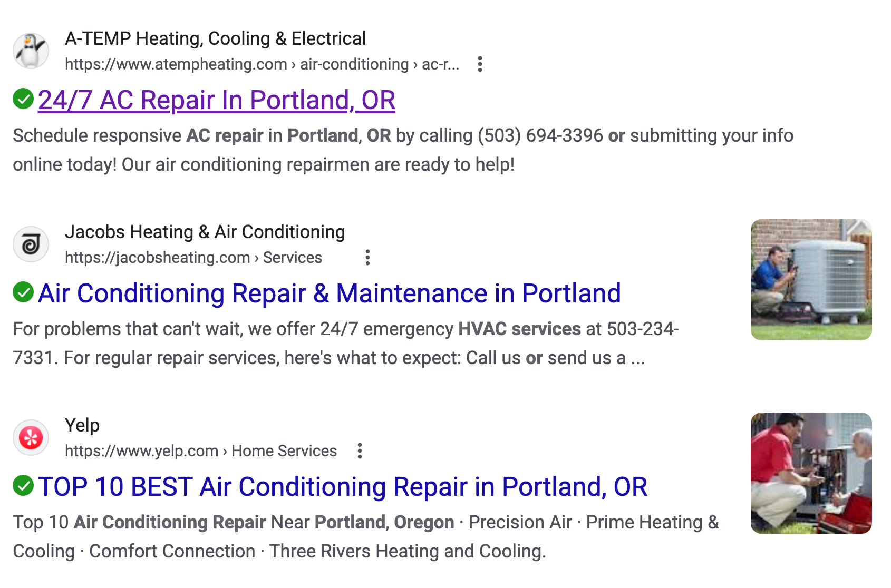Open TOP 10 BEST Air Conditioning Repair link
Screen dimensions: 891x588
(342, 487)
